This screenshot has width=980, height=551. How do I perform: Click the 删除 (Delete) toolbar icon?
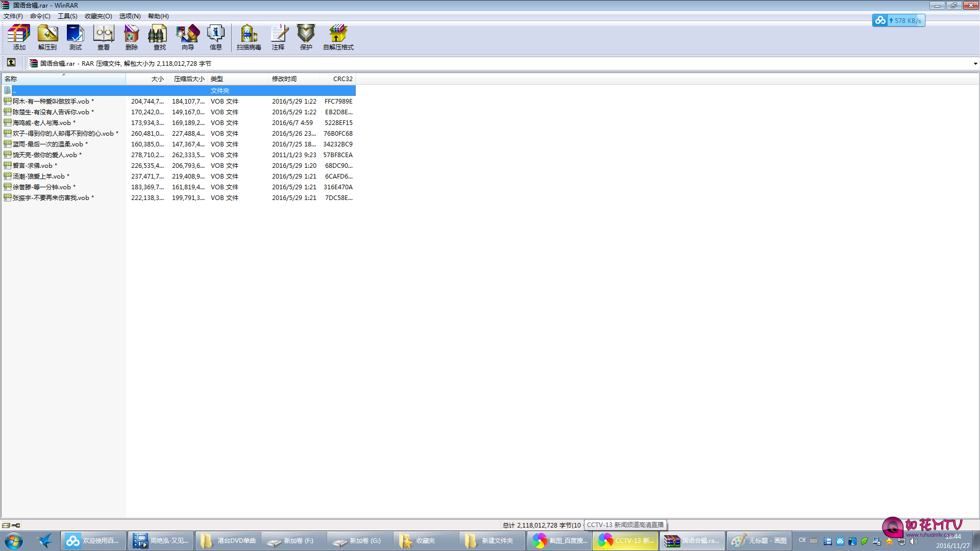point(132,37)
